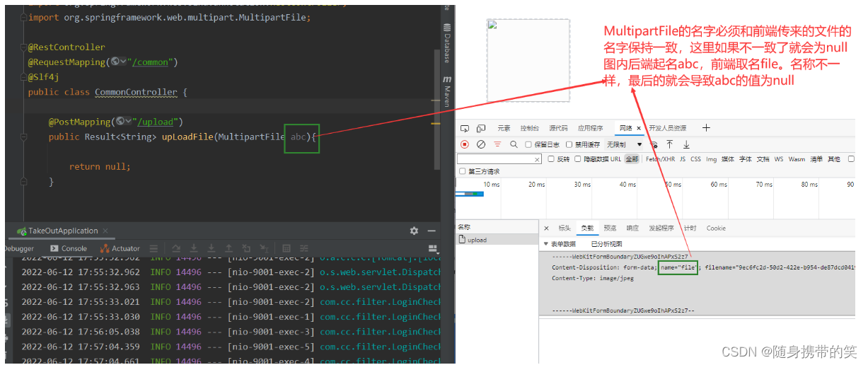Viewport: 868px width, 365px height.
Task: Open the 无限制 throttling dropdown
Action: [623, 144]
